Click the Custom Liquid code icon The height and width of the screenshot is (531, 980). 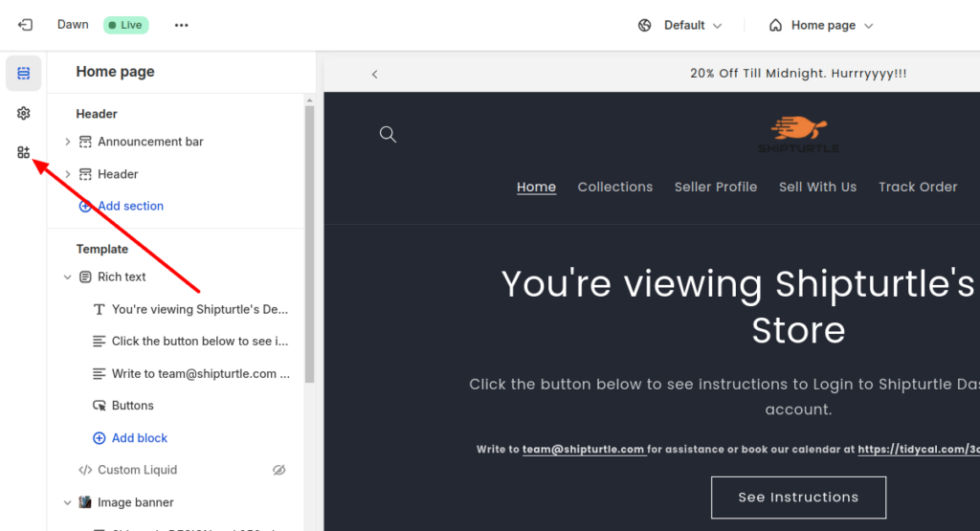(85, 470)
